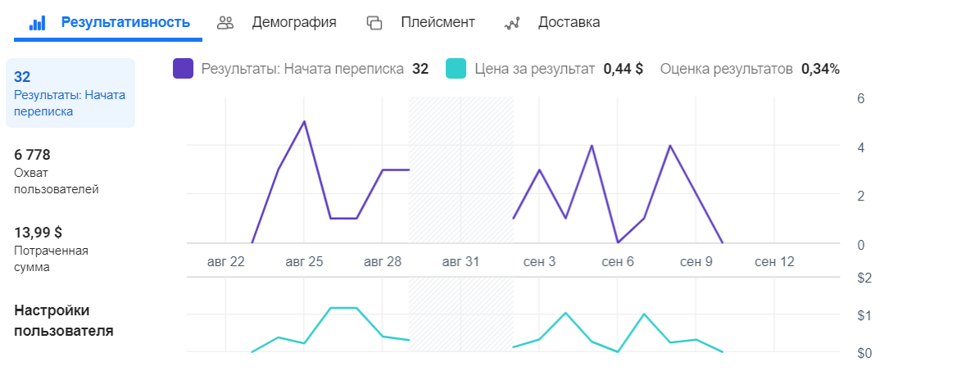Click the bar chart icon beside Результативность
980x371 pixels.
37,23
